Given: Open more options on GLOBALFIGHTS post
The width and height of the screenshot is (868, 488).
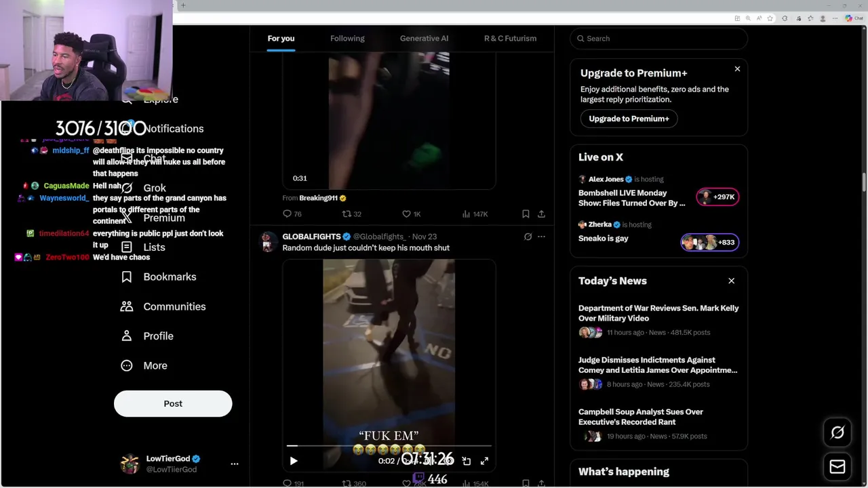Looking at the screenshot, I should 541,237.
